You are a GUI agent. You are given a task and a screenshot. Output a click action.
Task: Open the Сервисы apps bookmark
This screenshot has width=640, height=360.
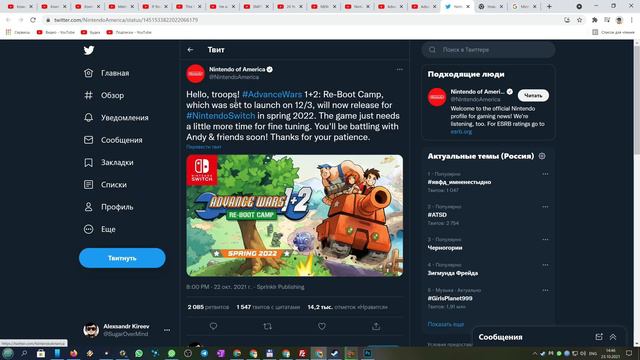pos(18,32)
